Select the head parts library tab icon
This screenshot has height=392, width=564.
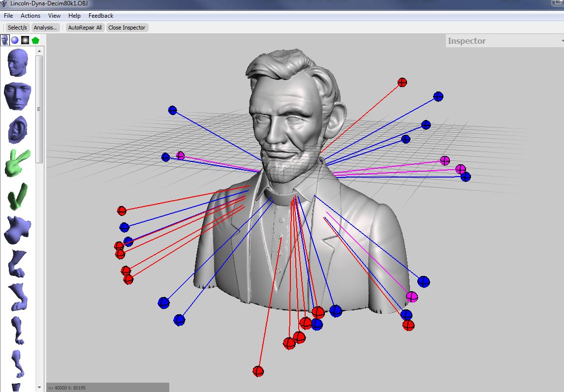click(5, 40)
